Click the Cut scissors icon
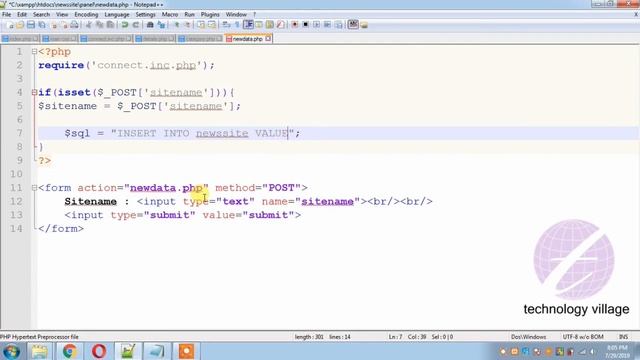 coord(89,25)
